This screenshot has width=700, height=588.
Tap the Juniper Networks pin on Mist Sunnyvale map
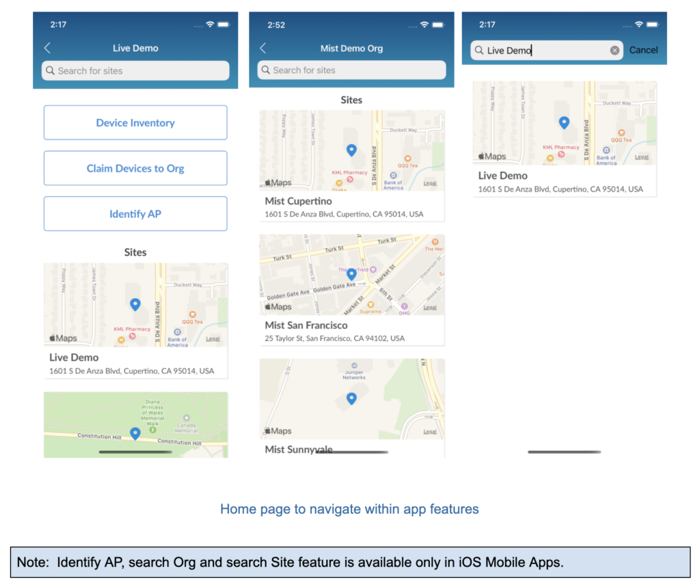(351, 398)
